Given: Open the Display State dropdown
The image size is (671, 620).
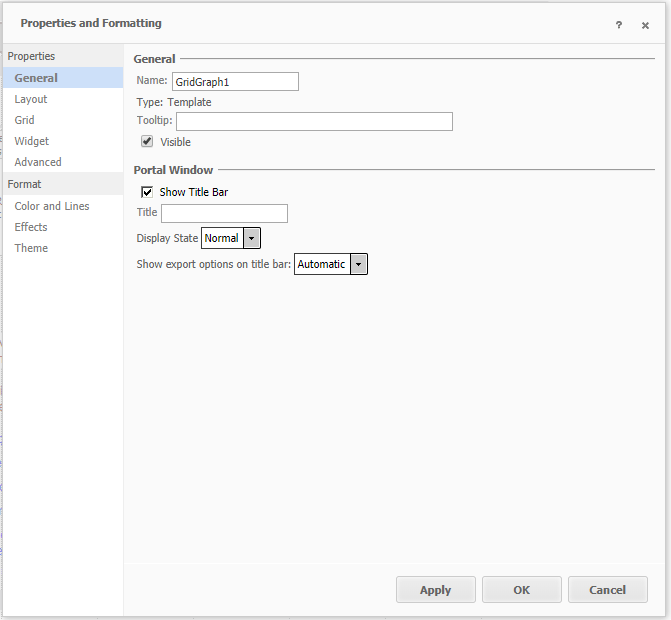Looking at the screenshot, I should point(251,238).
